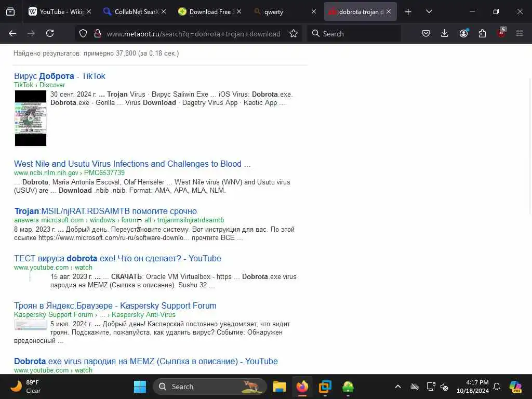Click the Firefox taskbar icon
This screenshot has height=399, width=532.
point(302,387)
